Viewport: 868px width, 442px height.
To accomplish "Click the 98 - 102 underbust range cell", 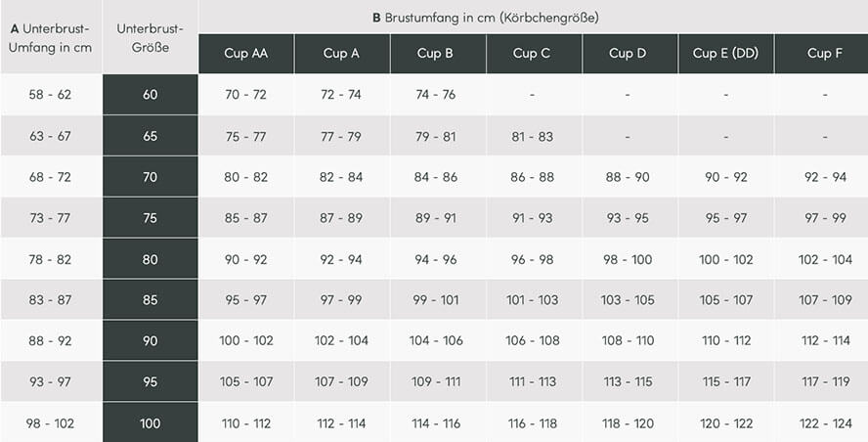I will [x=50, y=423].
